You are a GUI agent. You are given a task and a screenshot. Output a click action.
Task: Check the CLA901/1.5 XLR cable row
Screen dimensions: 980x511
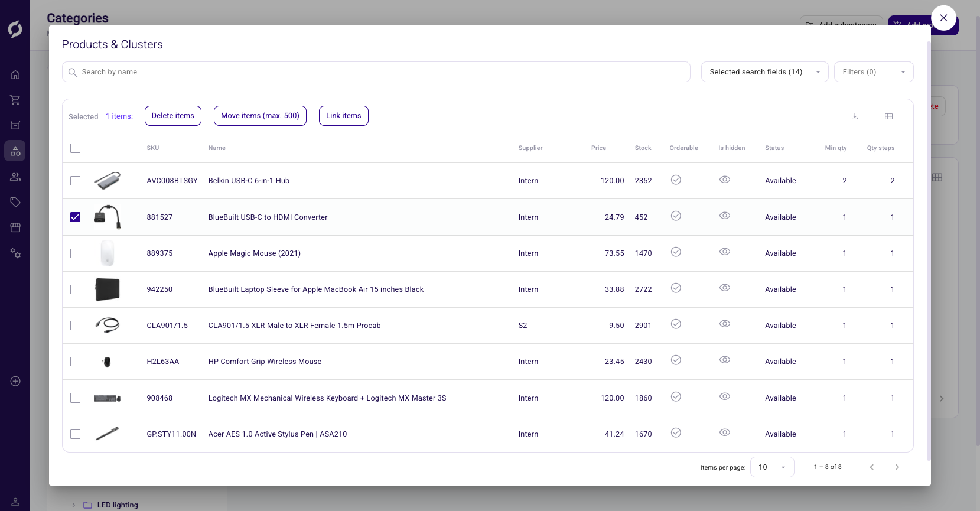tap(75, 326)
